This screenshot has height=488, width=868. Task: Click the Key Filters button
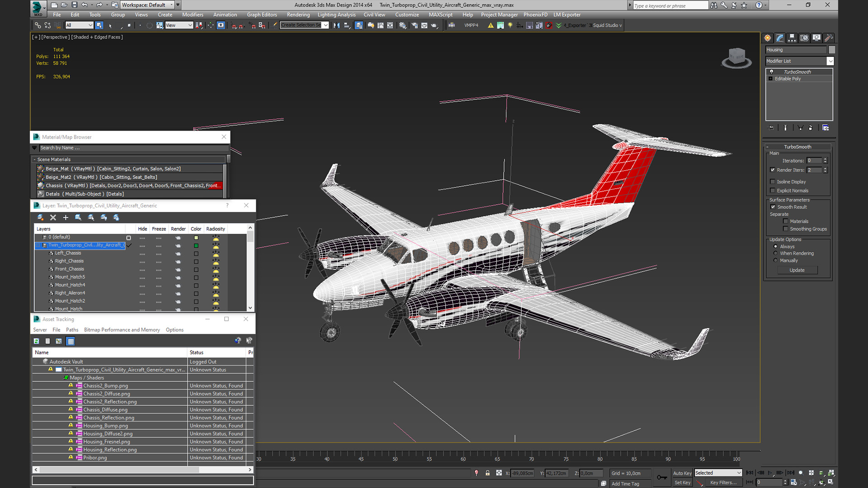pyautogui.click(x=723, y=483)
